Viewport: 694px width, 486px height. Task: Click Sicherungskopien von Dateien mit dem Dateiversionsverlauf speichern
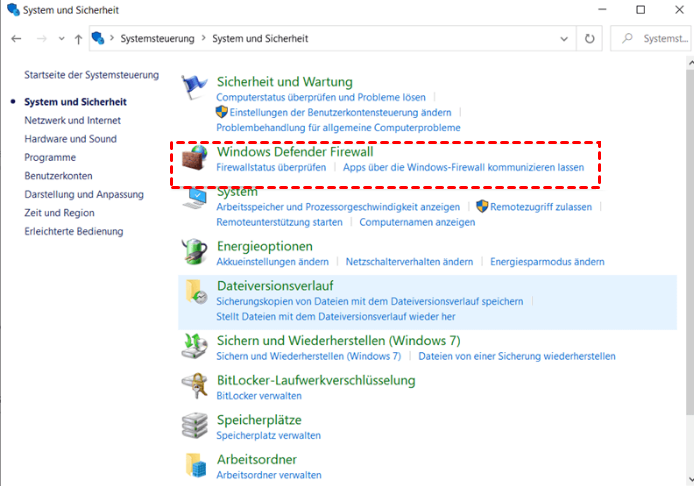[370, 301]
